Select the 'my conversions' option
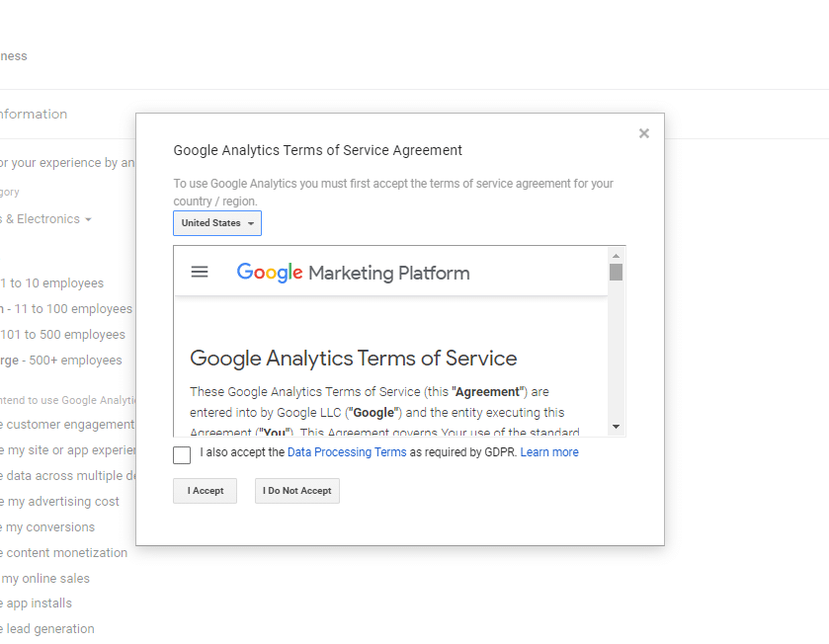Screen dimensions: 829x644 47,527
